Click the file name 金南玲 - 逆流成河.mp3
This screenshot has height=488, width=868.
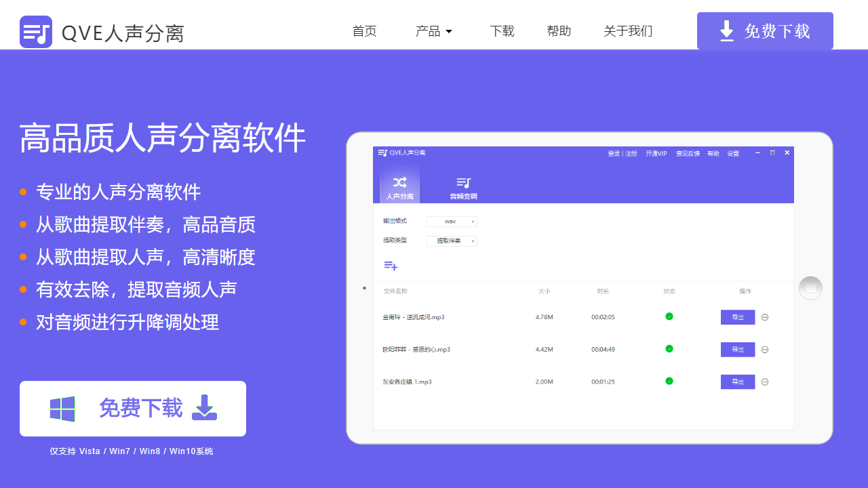(414, 317)
